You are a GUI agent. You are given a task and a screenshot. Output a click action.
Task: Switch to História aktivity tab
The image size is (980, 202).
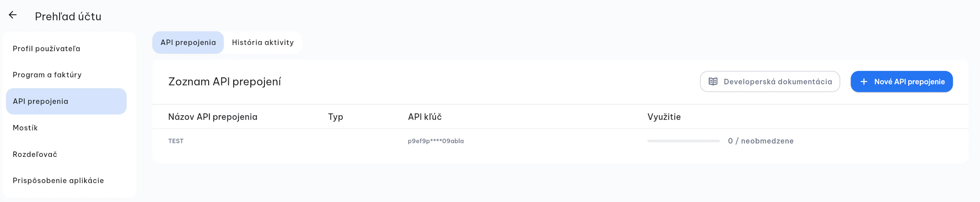pyautogui.click(x=263, y=42)
